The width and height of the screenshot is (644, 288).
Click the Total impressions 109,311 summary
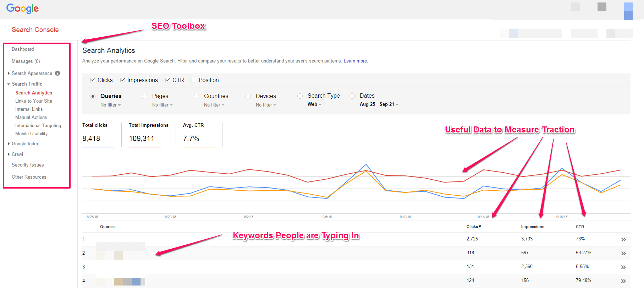[149, 134]
